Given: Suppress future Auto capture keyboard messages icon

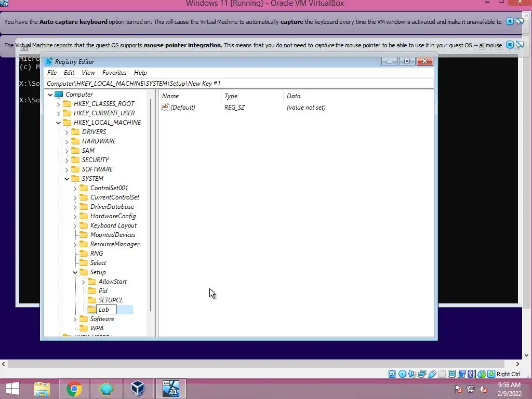Looking at the screenshot, I should pos(520,21).
